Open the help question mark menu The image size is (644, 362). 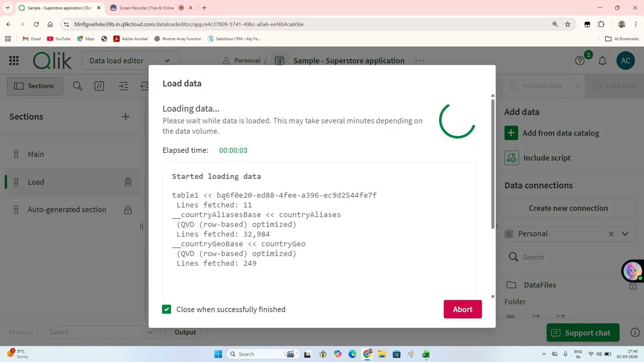click(580, 61)
